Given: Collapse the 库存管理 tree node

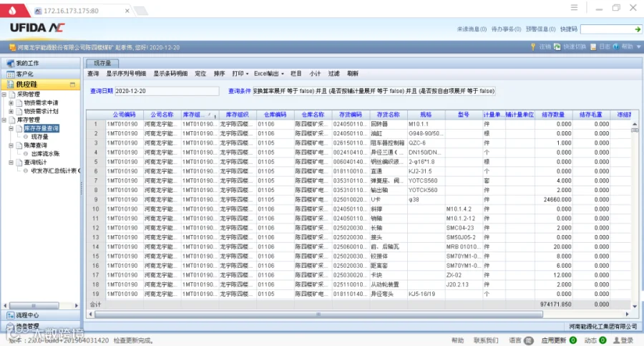Looking at the screenshot, I should tap(4, 120).
